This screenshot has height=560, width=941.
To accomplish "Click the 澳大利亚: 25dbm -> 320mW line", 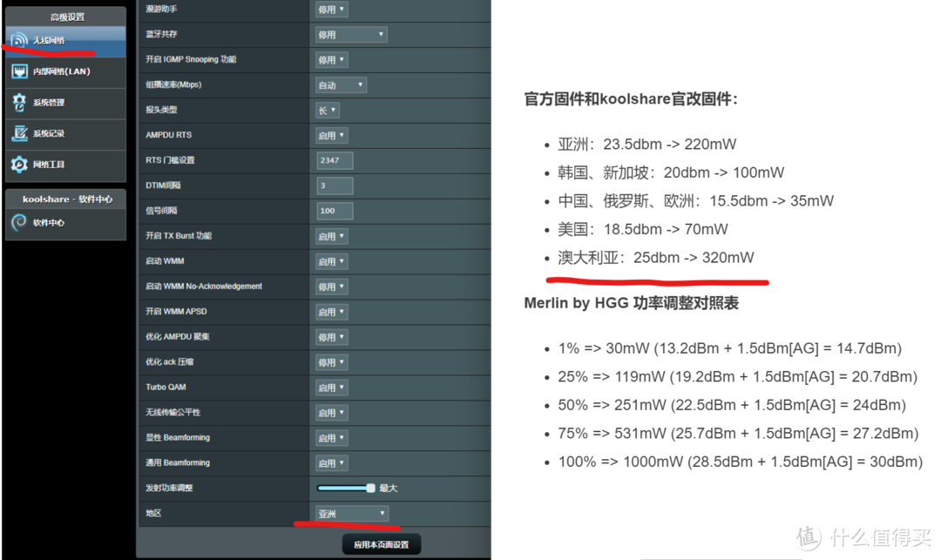I will point(656,258).
